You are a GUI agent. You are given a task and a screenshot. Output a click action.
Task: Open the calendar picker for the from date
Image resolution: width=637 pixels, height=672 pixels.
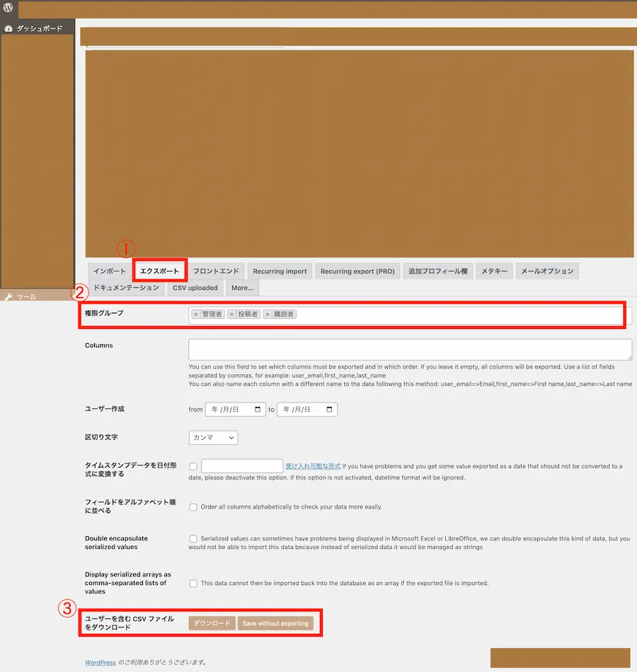(257, 410)
